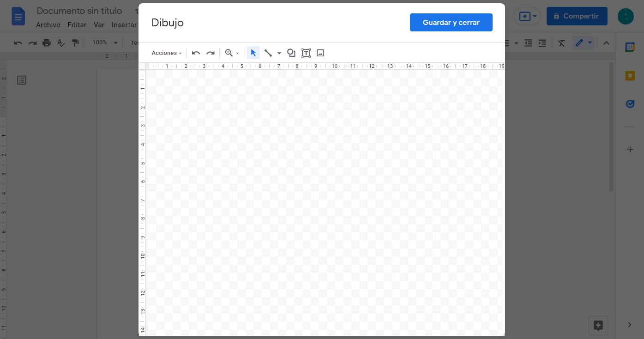Insert a text box
This screenshot has height=339, width=644.
[x=306, y=53]
